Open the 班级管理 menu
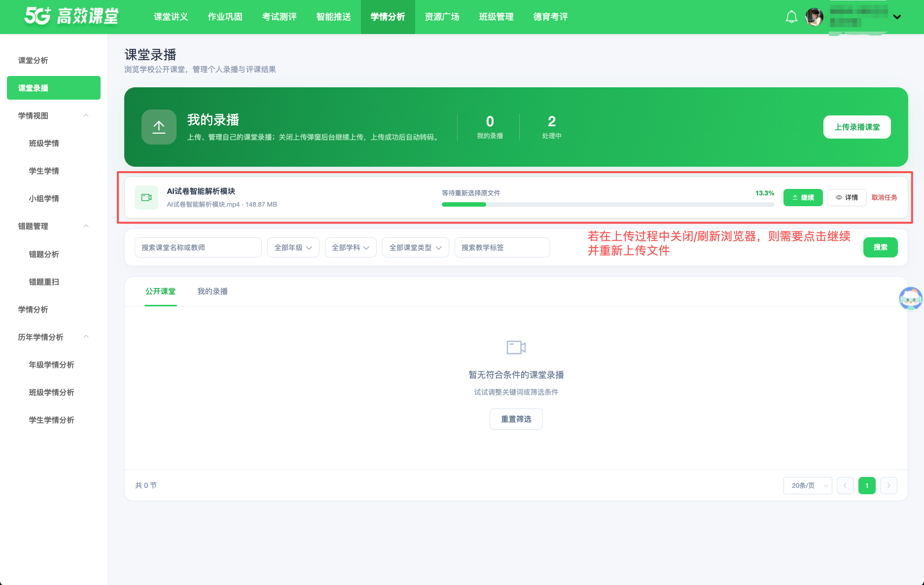This screenshot has width=924, height=585. [x=497, y=17]
